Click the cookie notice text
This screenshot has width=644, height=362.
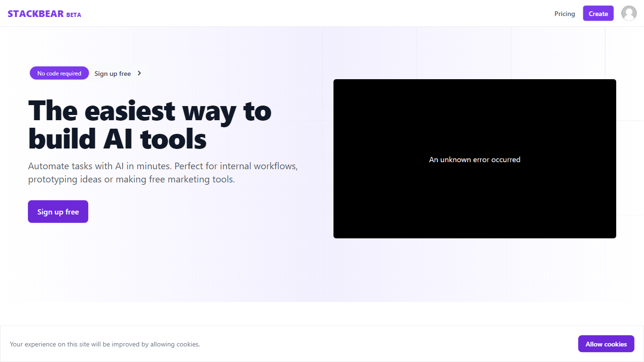[105, 345]
